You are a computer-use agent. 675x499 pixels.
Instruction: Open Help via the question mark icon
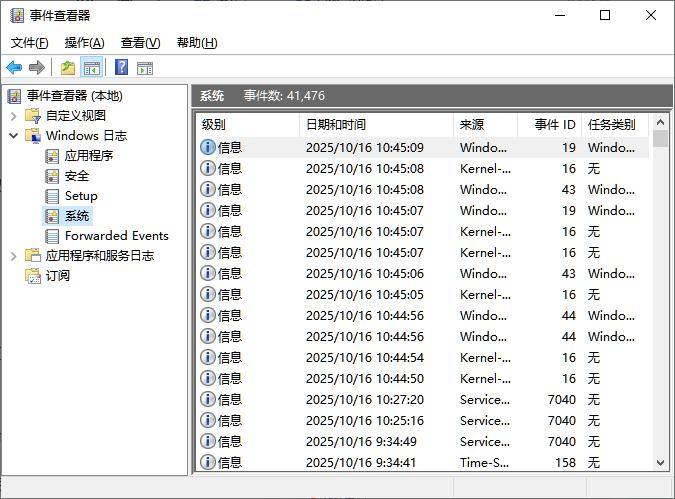[121, 68]
